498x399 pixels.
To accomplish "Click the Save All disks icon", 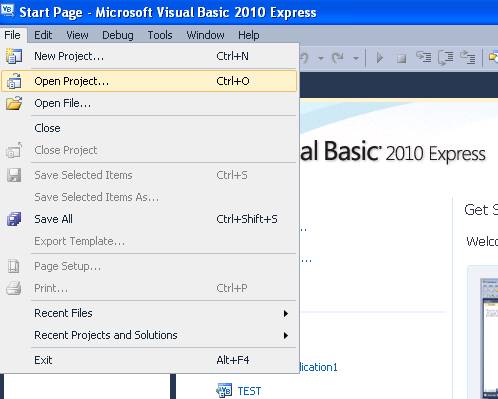I will point(14,219).
